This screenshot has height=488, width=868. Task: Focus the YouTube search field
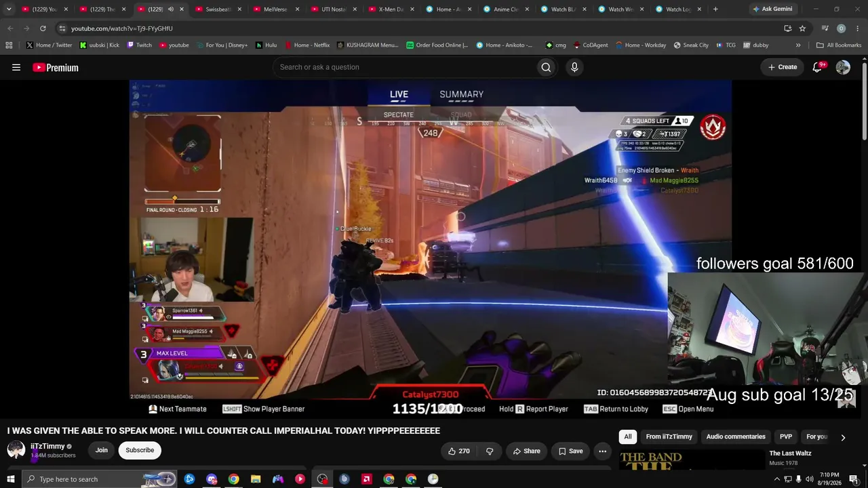(x=403, y=67)
